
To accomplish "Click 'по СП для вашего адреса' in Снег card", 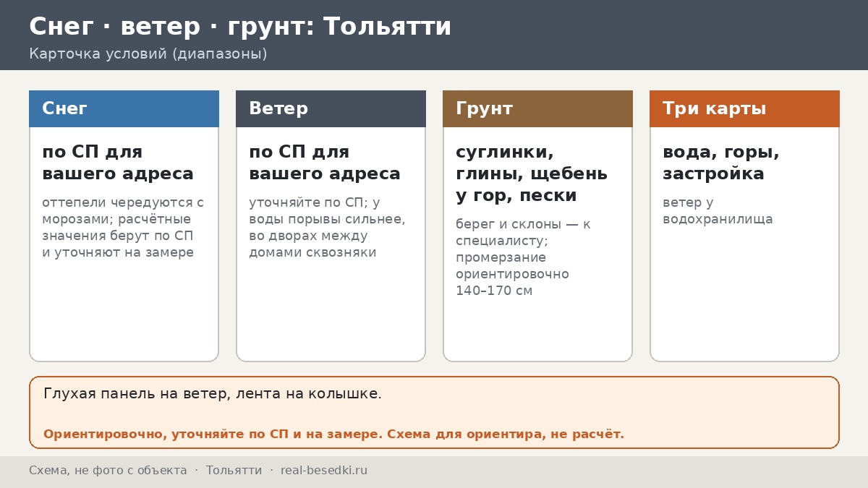I will 118,163.
